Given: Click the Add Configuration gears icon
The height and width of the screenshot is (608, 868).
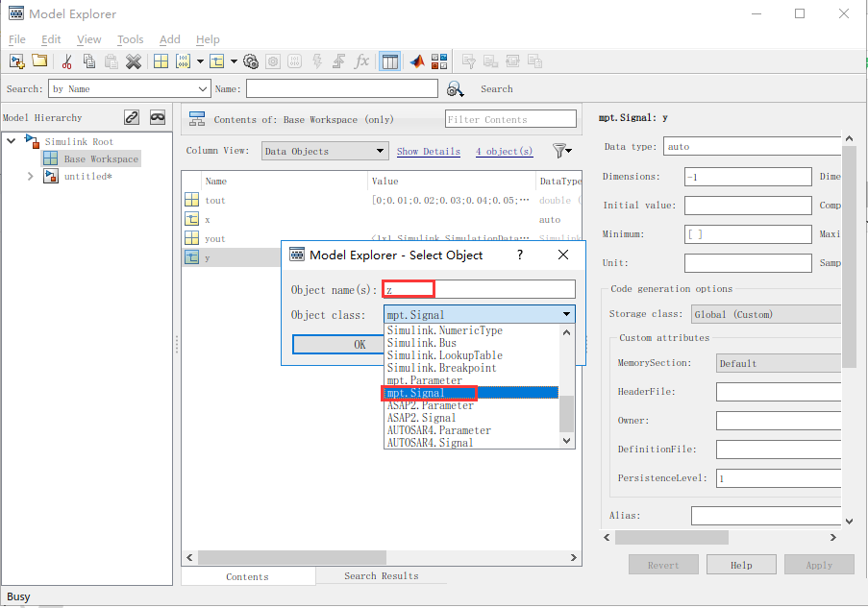Looking at the screenshot, I should [251, 61].
